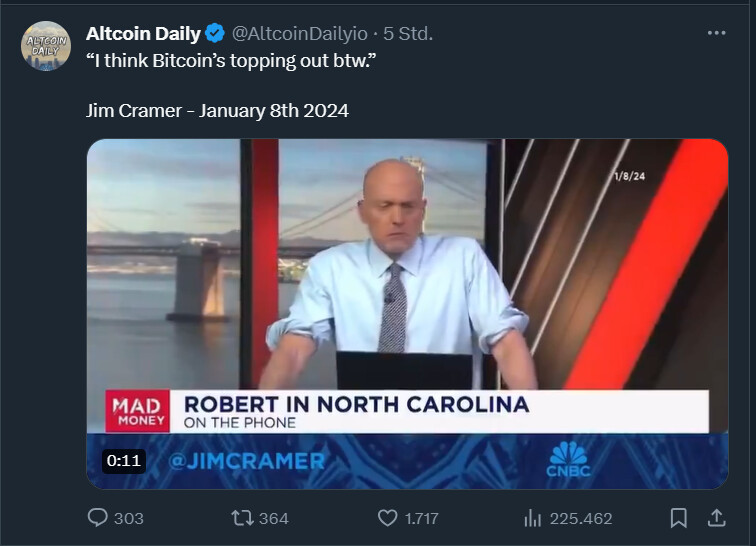756x546 pixels.
Task: Open the post via the 5 Std. timestamp
Action: tap(408, 33)
